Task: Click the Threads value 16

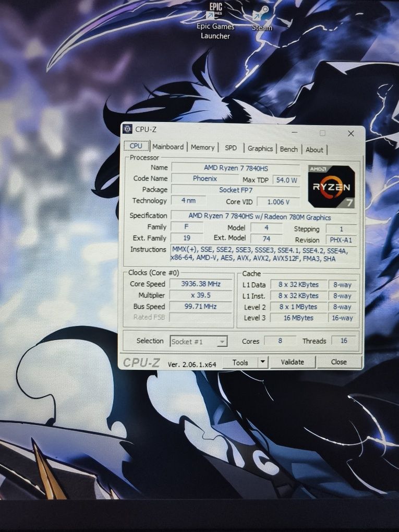Action: (344, 341)
